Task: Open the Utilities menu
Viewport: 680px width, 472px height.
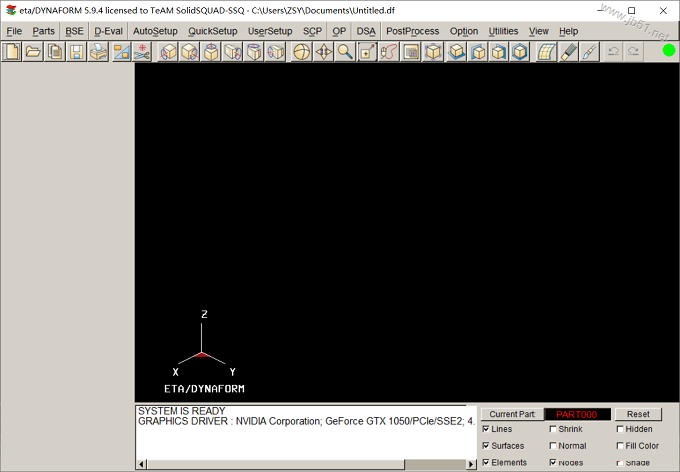Action: [x=503, y=31]
